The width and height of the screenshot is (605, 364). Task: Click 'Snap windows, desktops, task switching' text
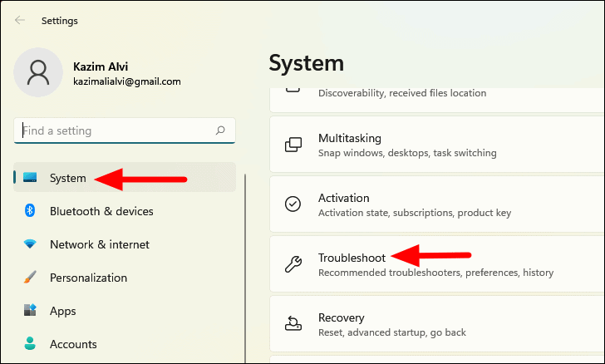407,153
